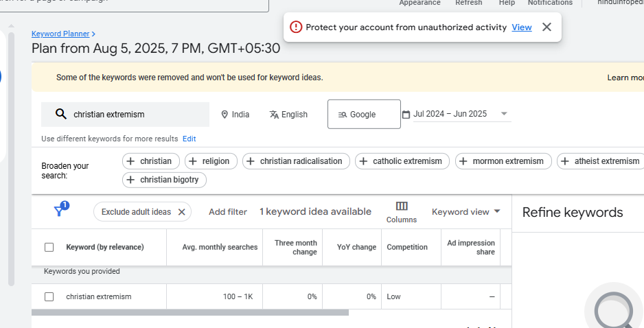Toggle the select-all keywords header checkbox
The width and height of the screenshot is (644, 328).
(x=49, y=247)
